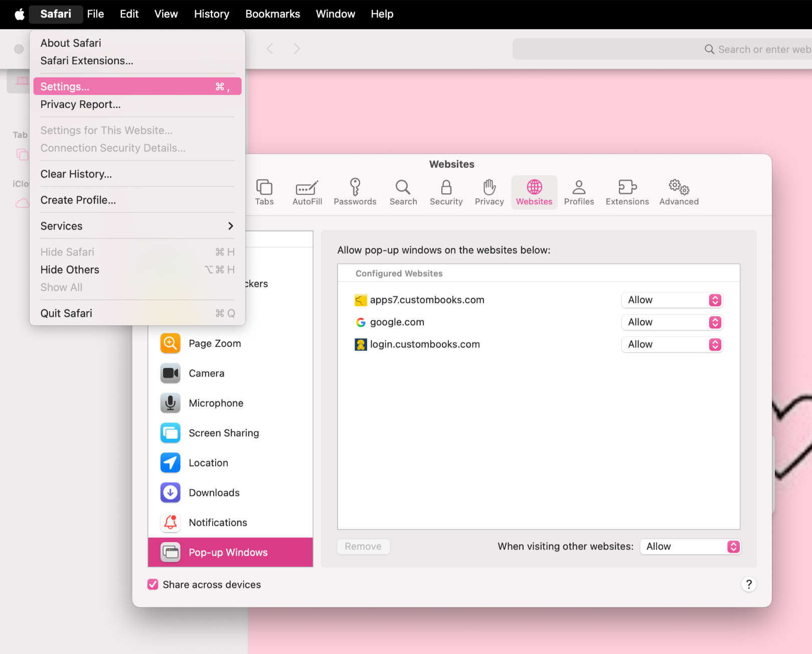The width and height of the screenshot is (812, 654).
Task: Click the apps7.custombooks.com favicon
Action: coord(361,300)
